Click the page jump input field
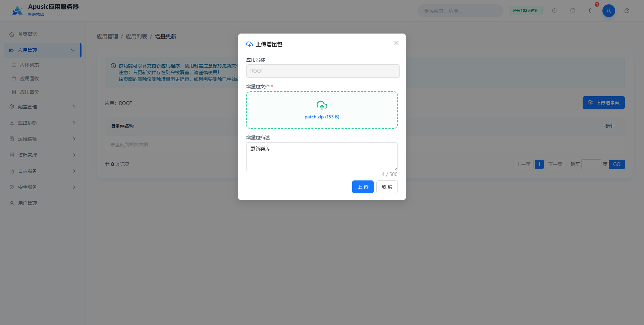The image size is (644, 325). coord(591,164)
